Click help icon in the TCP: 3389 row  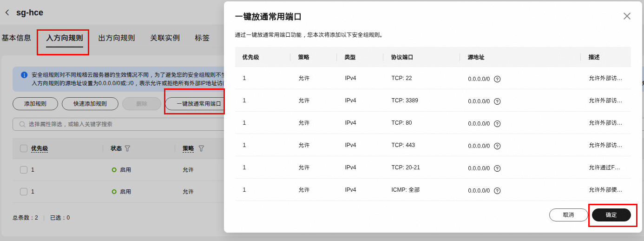[497, 101]
